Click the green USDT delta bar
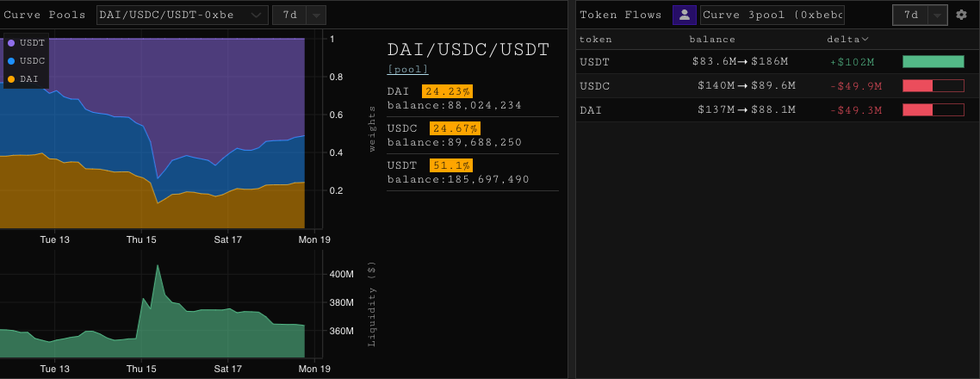This screenshot has width=980, height=379. (x=933, y=62)
